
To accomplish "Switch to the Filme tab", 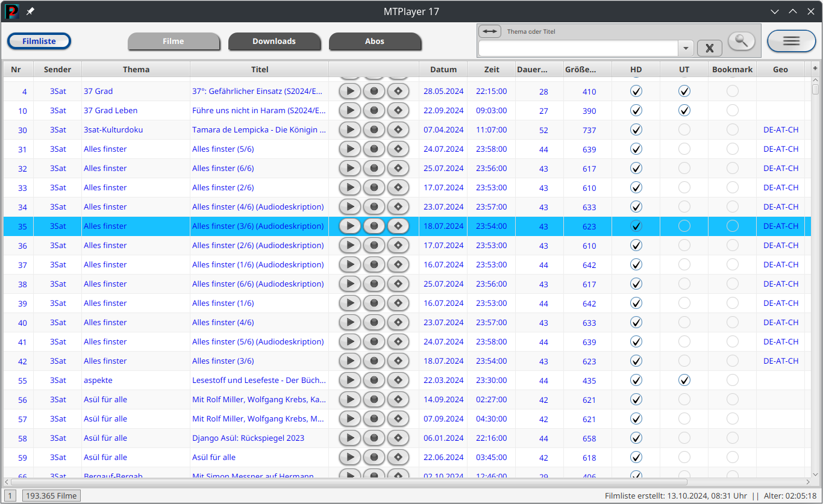I will click(x=174, y=42).
